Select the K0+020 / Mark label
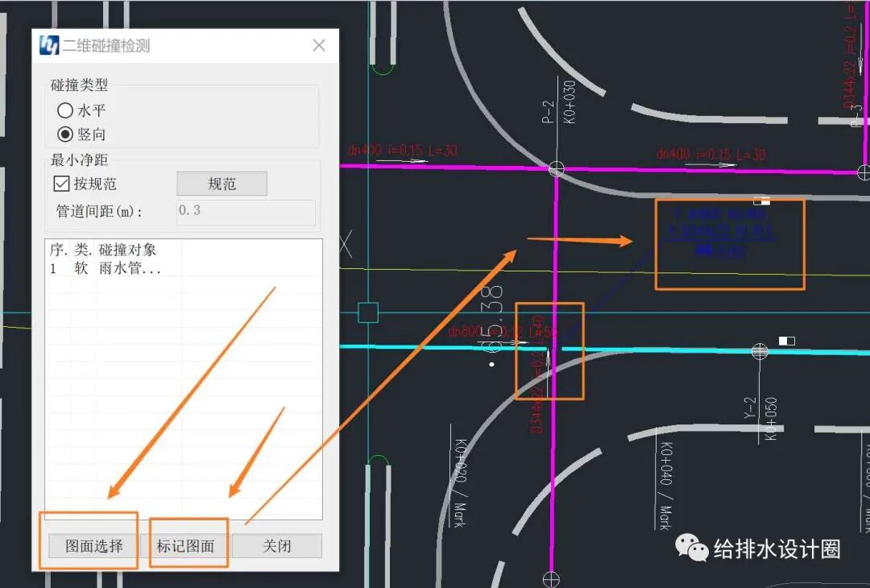 point(461,482)
